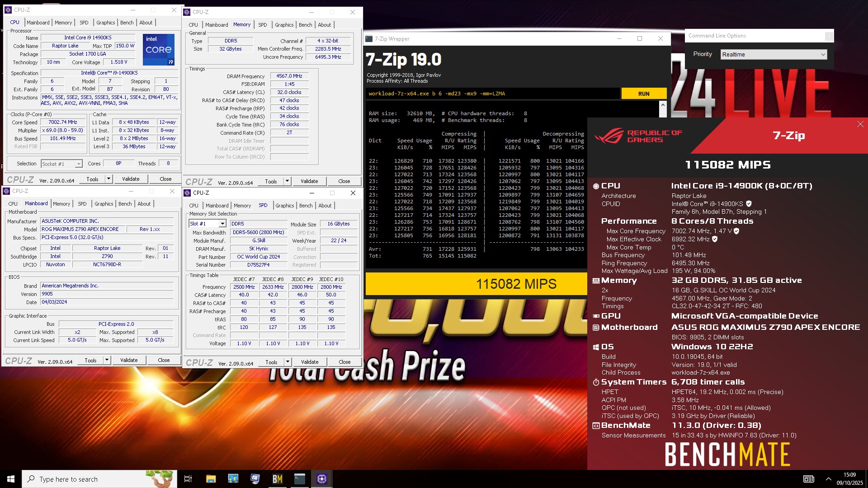Open the command prompt taskbar icon
The height and width of the screenshot is (488, 868).
point(299,479)
